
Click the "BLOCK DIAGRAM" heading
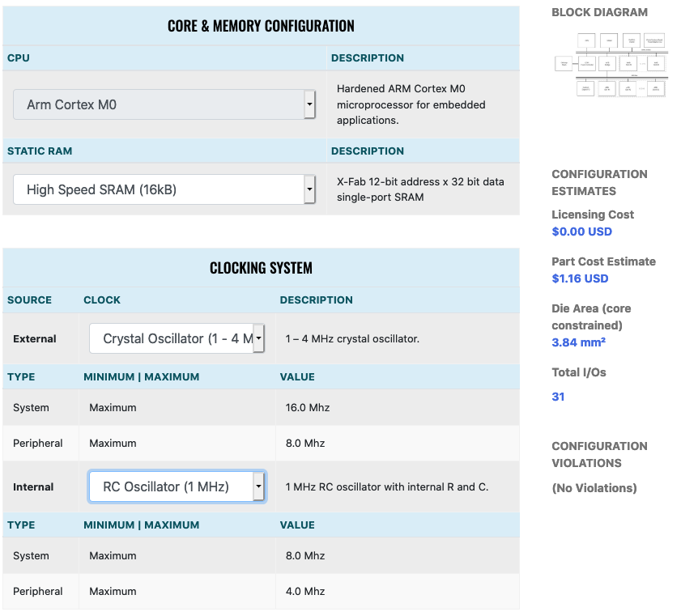599,12
